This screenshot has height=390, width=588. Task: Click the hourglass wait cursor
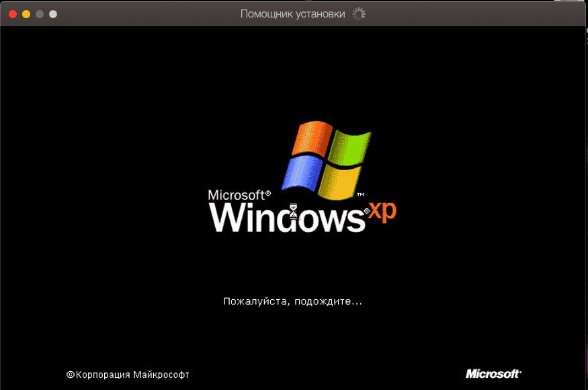click(x=293, y=211)
